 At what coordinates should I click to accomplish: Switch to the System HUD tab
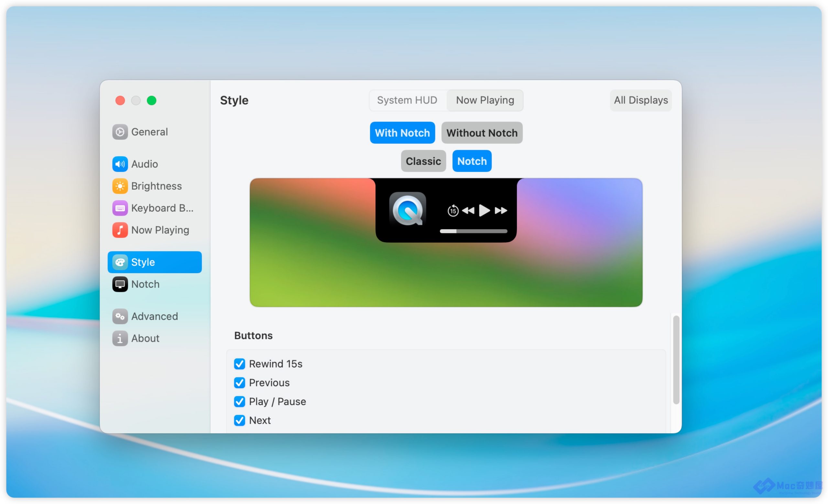[x=407, y=100]
